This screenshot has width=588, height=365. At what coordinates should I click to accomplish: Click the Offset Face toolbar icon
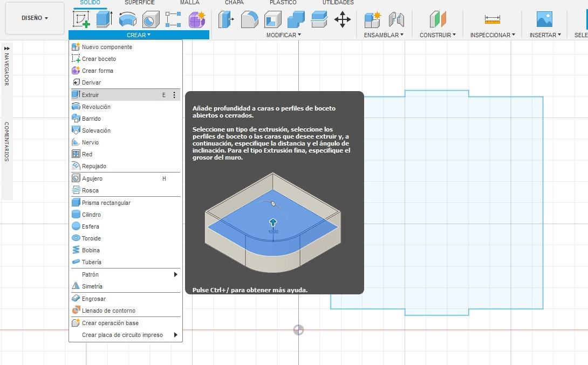[x=319, y=19]
